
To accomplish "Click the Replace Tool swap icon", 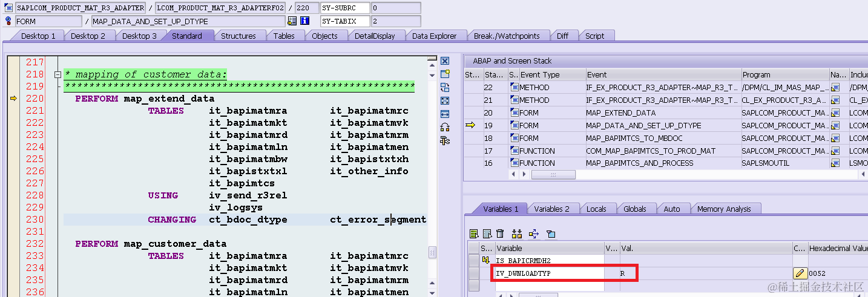I will tap(445, 87).
